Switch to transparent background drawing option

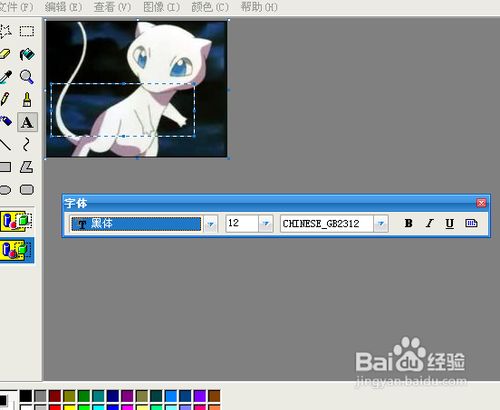point(17,250)
